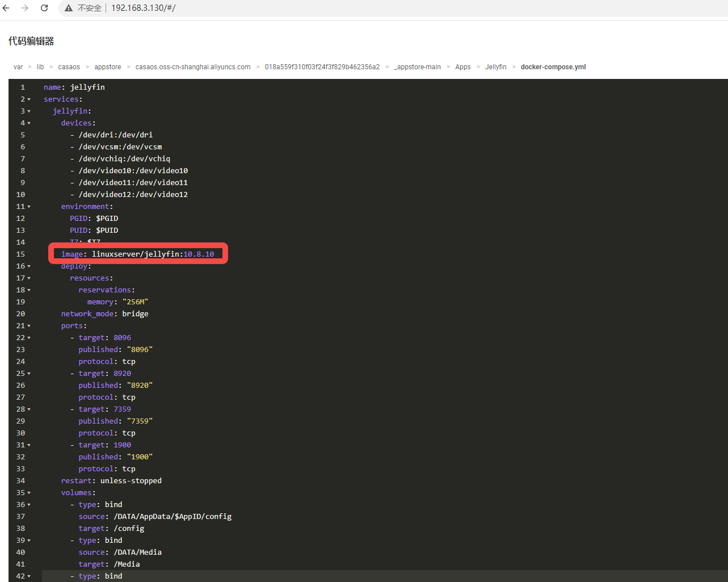
Task: Collapse the devices block fold arrow
Action: tap(28, 123)
